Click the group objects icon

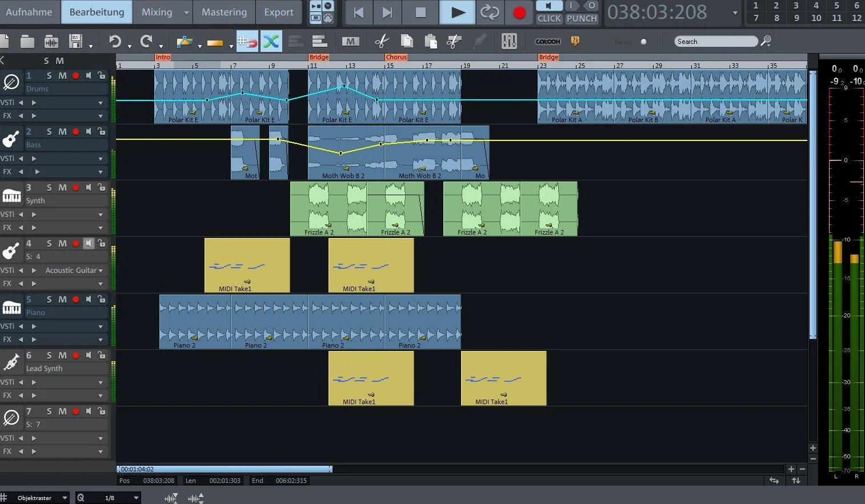(319, 41)
